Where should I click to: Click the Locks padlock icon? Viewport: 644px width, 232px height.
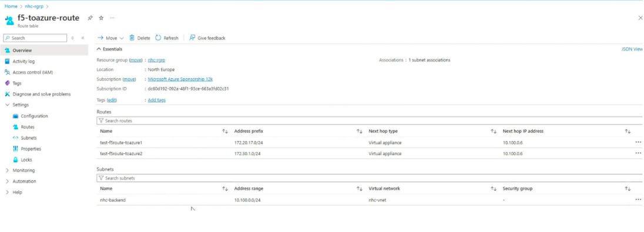coord(16,160)
